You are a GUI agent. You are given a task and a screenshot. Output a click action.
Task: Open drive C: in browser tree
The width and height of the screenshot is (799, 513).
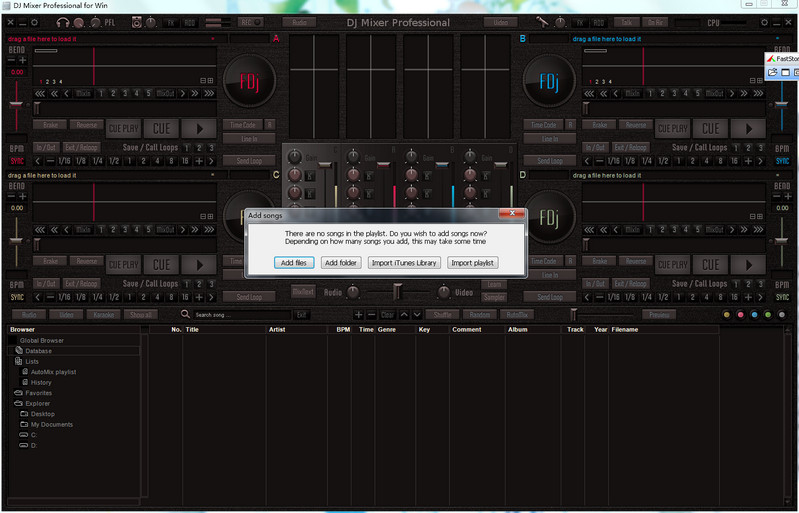click(34, 435)
